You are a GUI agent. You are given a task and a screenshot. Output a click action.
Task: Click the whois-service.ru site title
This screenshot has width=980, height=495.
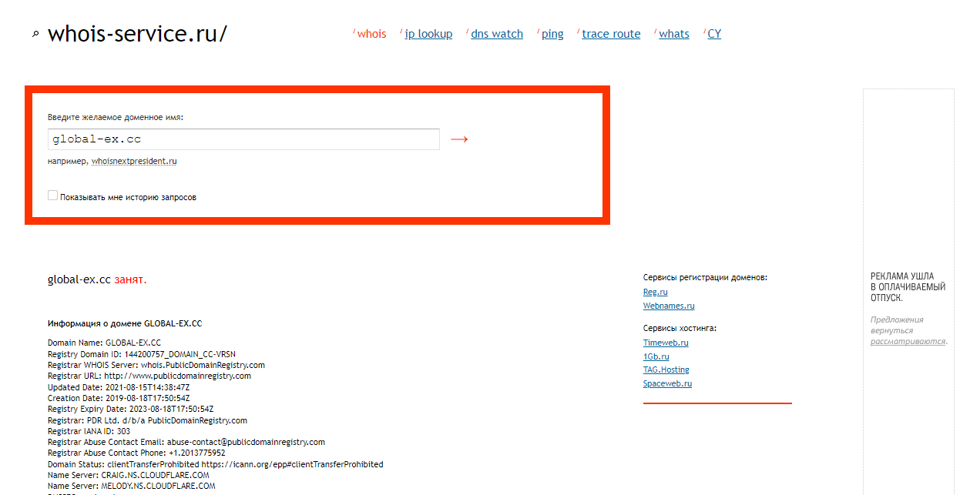click(x=137, y=34)
